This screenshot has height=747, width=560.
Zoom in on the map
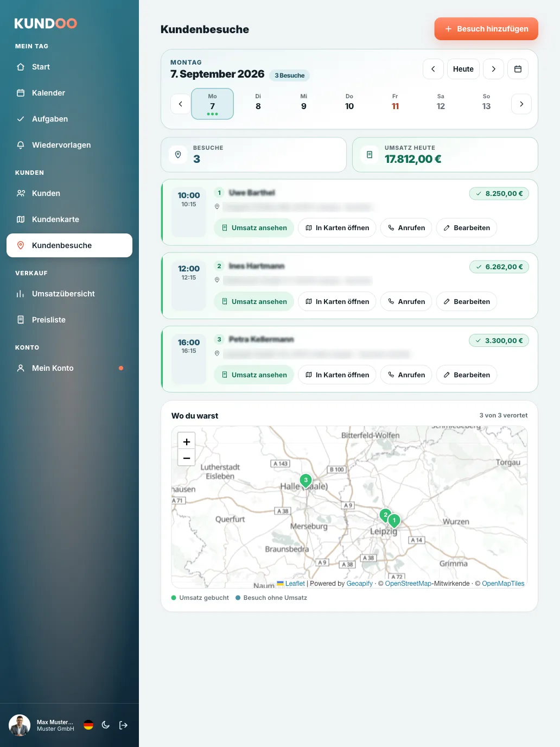(x=186, y=441)
